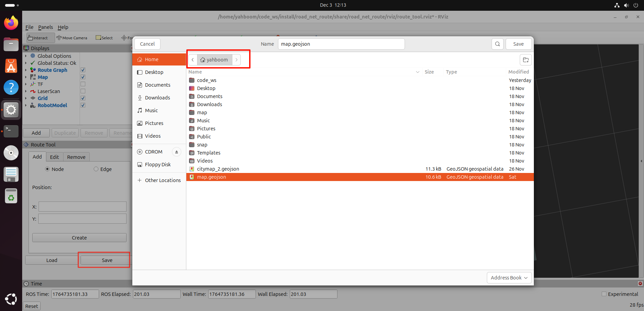Open Firefox from the dock
The width and height of the screenshot is (644, 311).
(11, 23)
